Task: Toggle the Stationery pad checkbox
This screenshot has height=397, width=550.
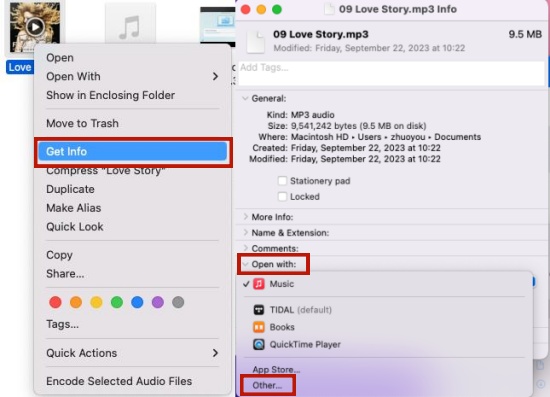Action: point(282,181)
